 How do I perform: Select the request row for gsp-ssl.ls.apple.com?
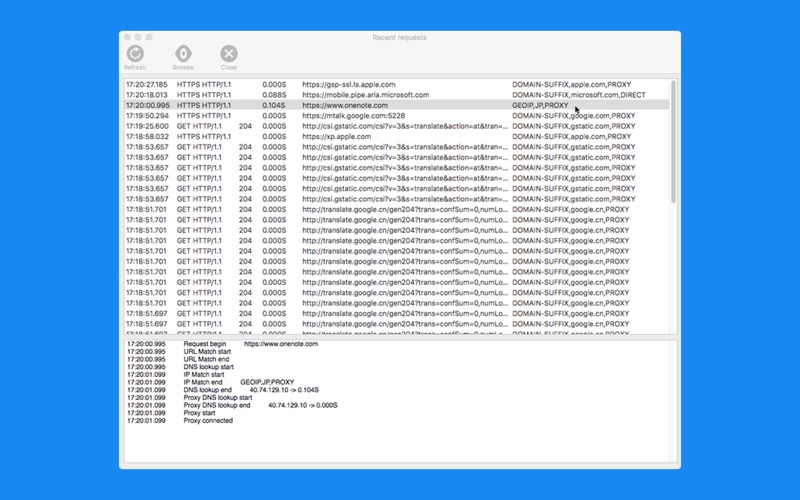397,85
